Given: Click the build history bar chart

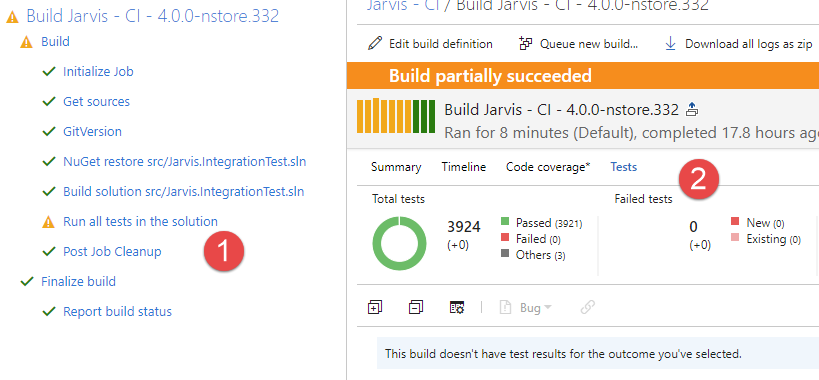Looking at the screenshot, I should 396,116.
